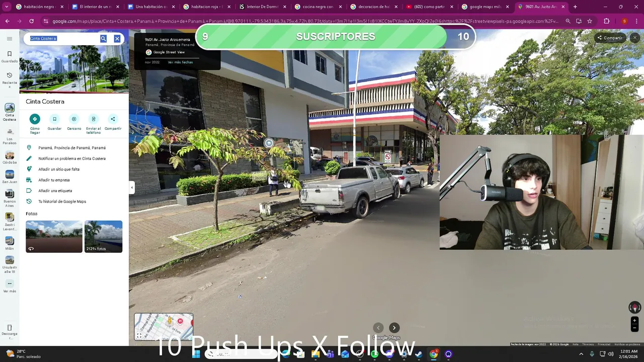Image resolution: width=644 pixels, height=362 pixels.
Task: Select Sestri Levante recent place
Action: pos(10,222)
